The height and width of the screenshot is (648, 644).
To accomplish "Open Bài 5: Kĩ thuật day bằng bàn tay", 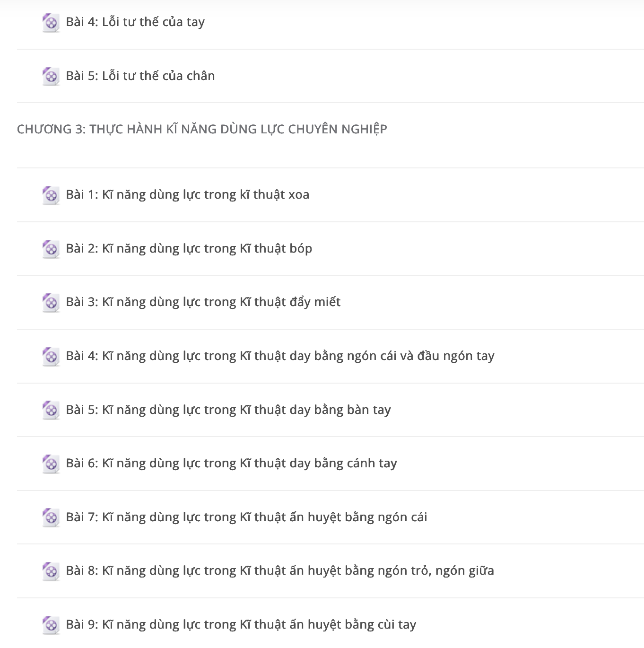I will [228, 410].
